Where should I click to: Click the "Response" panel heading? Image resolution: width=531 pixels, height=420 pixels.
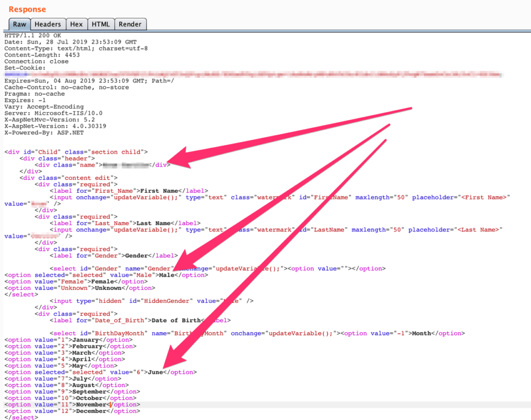pos(27,9)
